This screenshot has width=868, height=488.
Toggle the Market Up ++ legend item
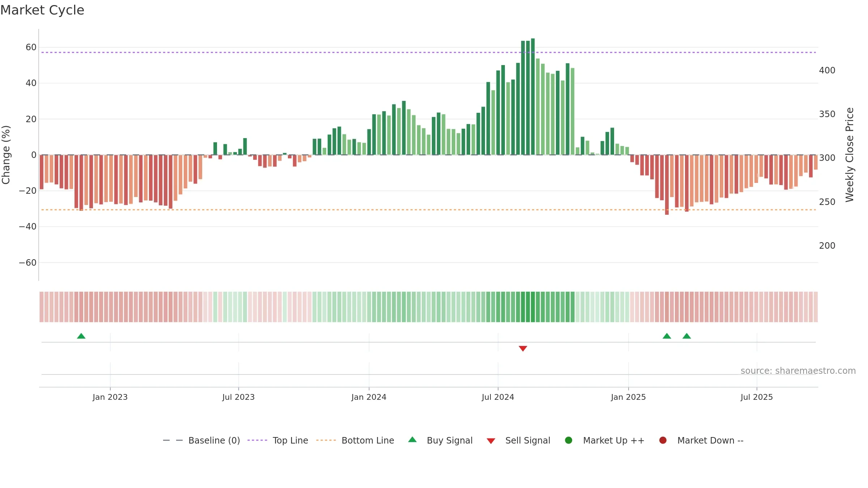point(605,440)
